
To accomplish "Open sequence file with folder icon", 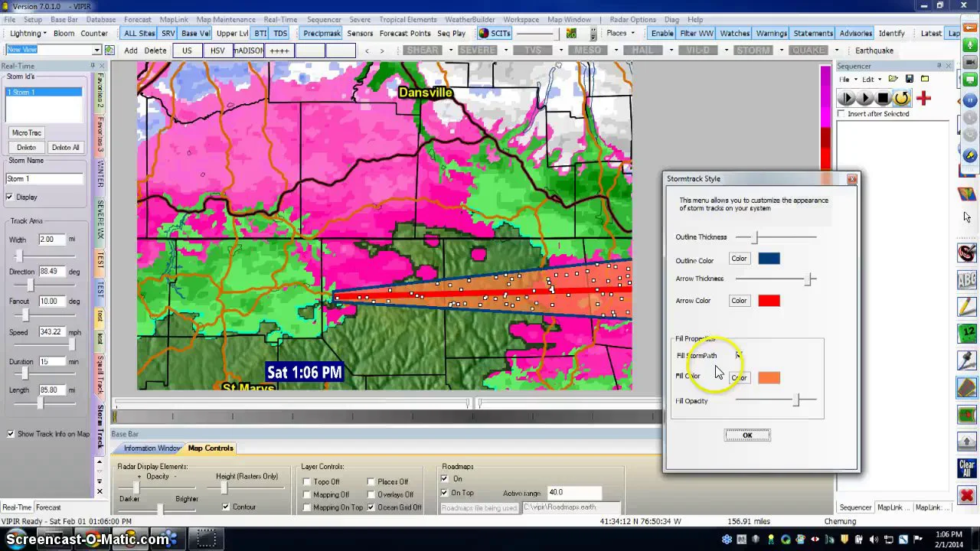I will pos(893,79).
